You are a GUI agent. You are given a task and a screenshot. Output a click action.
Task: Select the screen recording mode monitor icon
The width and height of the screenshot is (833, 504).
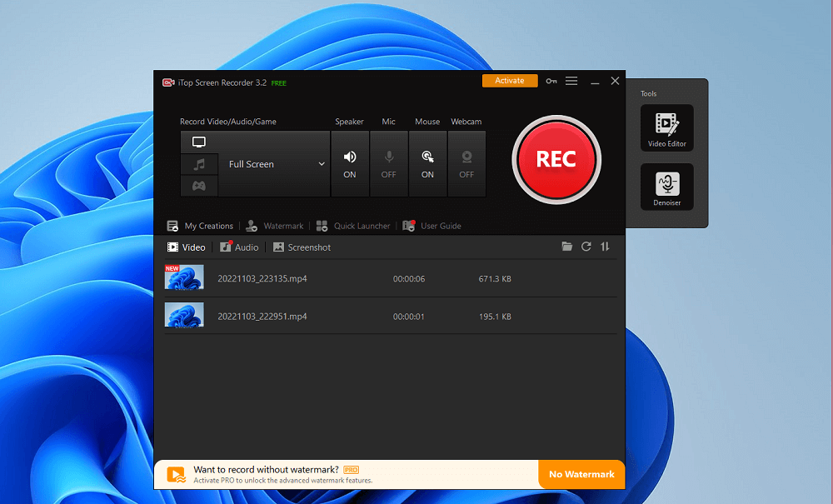pos(199,142)
